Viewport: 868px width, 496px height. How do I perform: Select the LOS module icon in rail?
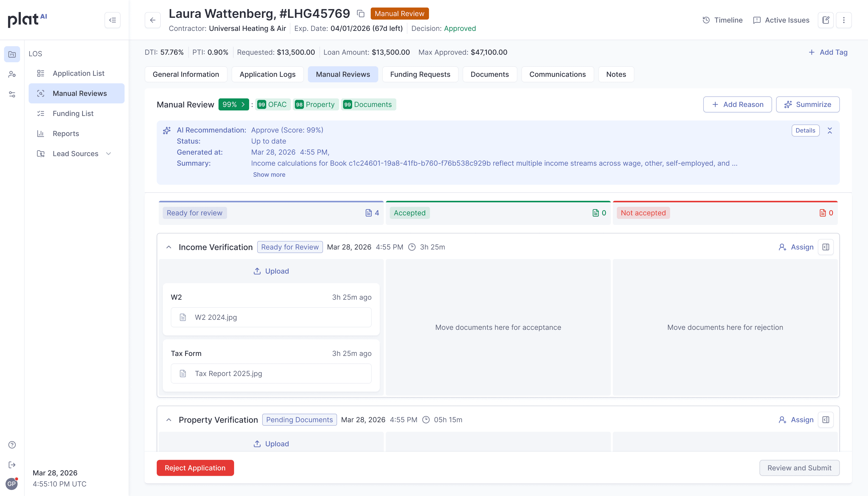[x=12, y=54]
